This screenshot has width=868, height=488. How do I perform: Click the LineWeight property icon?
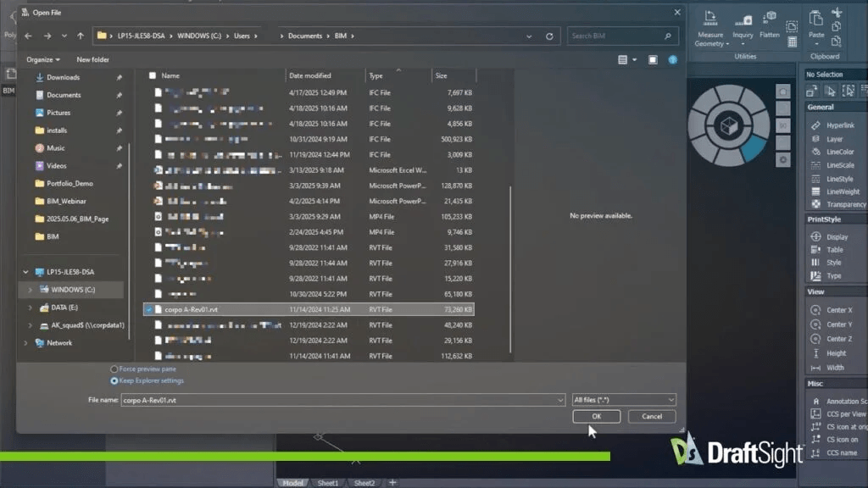[x=815, y=191]
